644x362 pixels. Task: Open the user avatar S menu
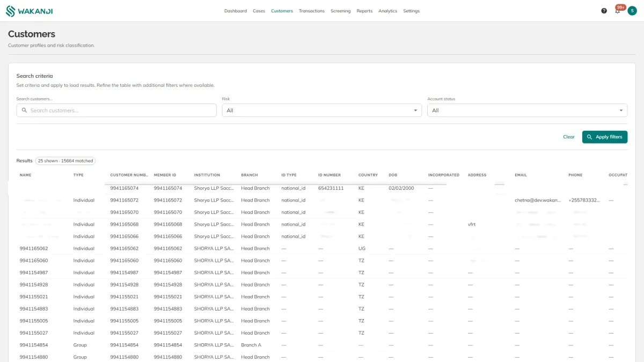click(632, 11)
